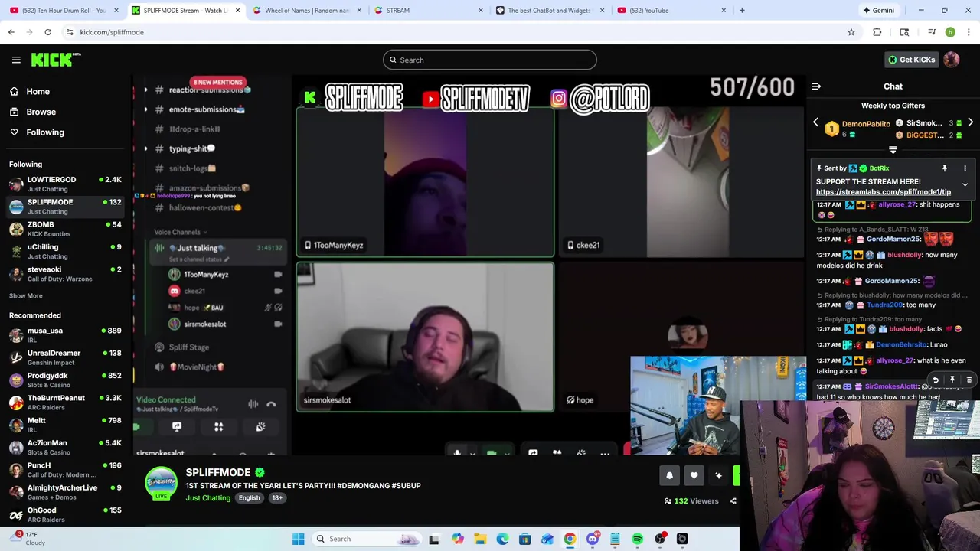
Task: Click Show more under Following list
Action: point(25,295)
